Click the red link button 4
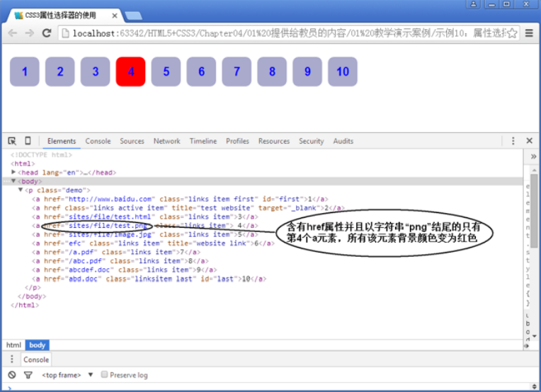 pyautogui.click(x=131, y=71)
